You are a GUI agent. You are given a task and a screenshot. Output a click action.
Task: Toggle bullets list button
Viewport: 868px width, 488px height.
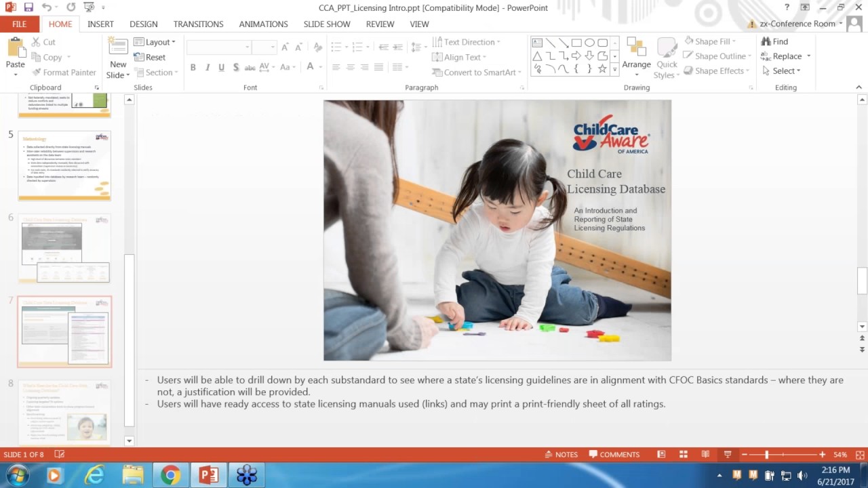[336, 47]
